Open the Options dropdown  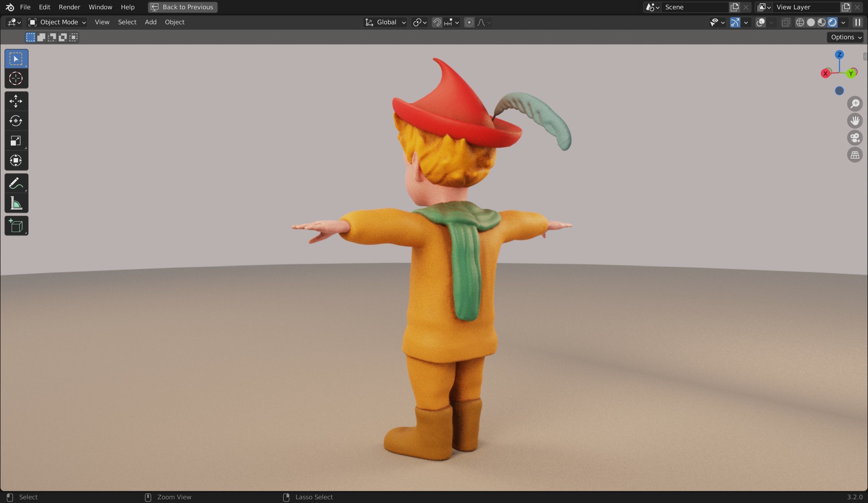[x=845, y=37]
